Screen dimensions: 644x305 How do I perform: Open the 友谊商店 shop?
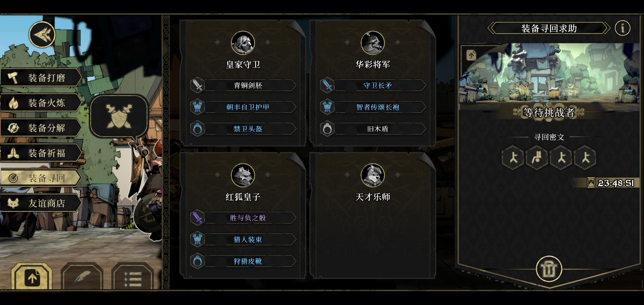pyautogui.click(x=41, y=203)
